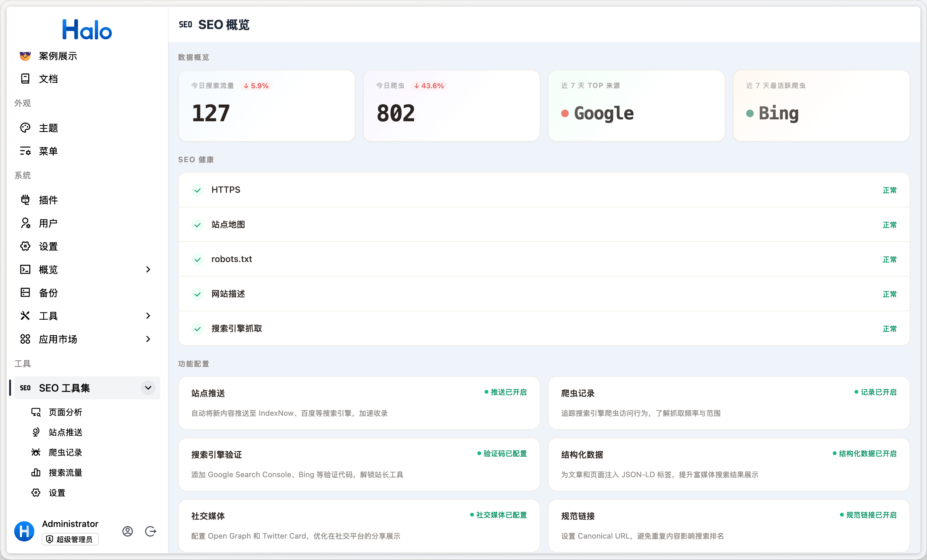Click the 站点地图 green check mark

[x=198, y=225]
